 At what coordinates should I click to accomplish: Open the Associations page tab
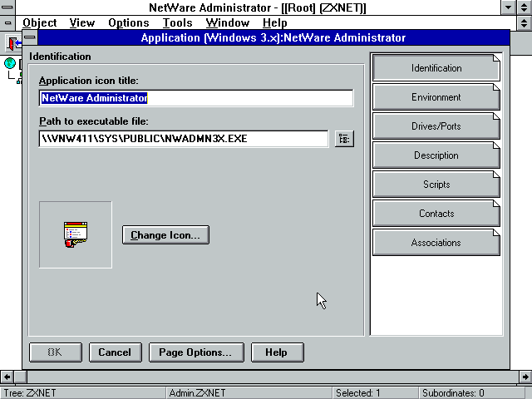pos(436,243)
